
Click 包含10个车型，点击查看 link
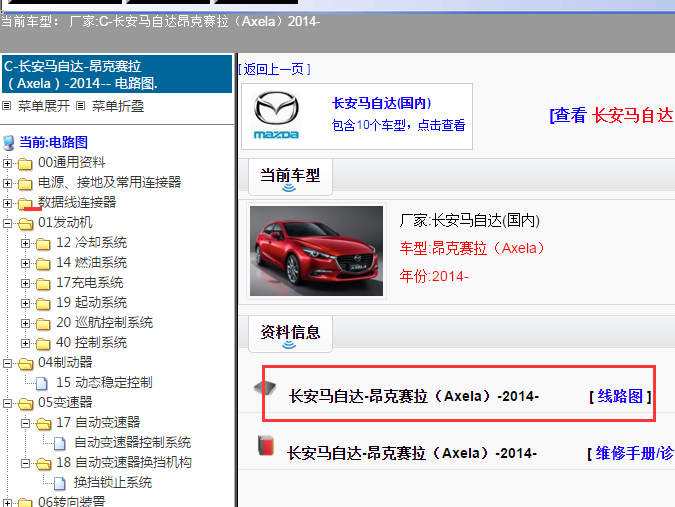[398, 125]
